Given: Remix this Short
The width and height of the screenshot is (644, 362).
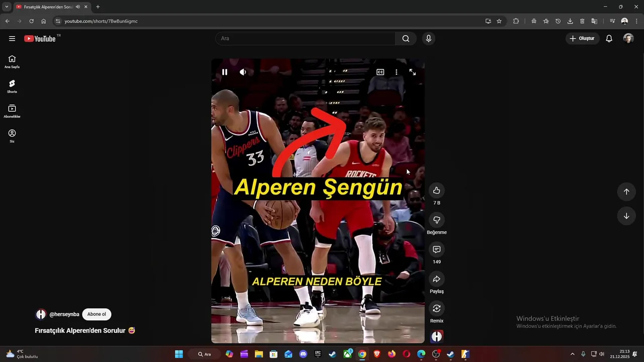Looking at the screenshot, I should [437, 308].
